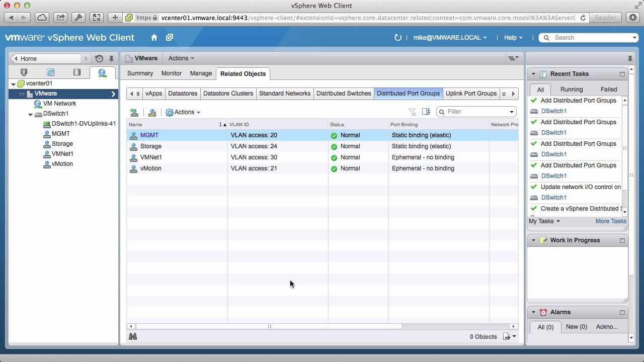Viewport: 644px width, 362px height.
Task: Click Safari iCloud tabs button
Action: [x=42, y=18]
